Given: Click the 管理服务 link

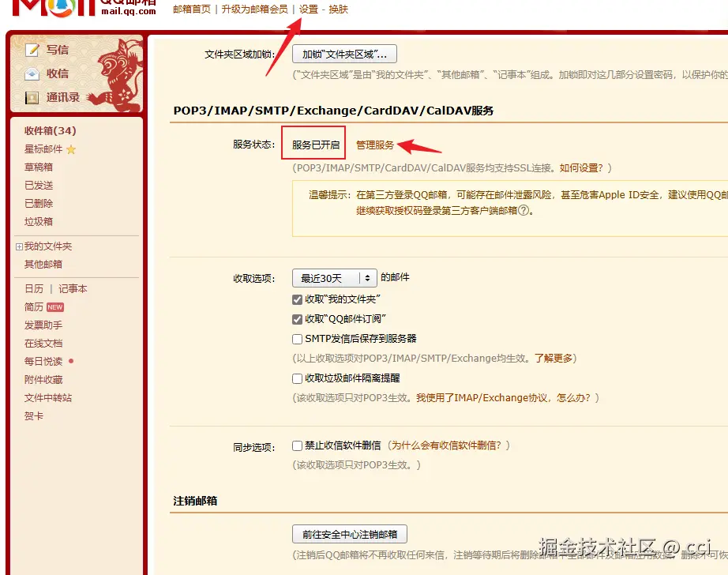Looking at the screenshot, I should pyautogui.click(x=375, y=145).
